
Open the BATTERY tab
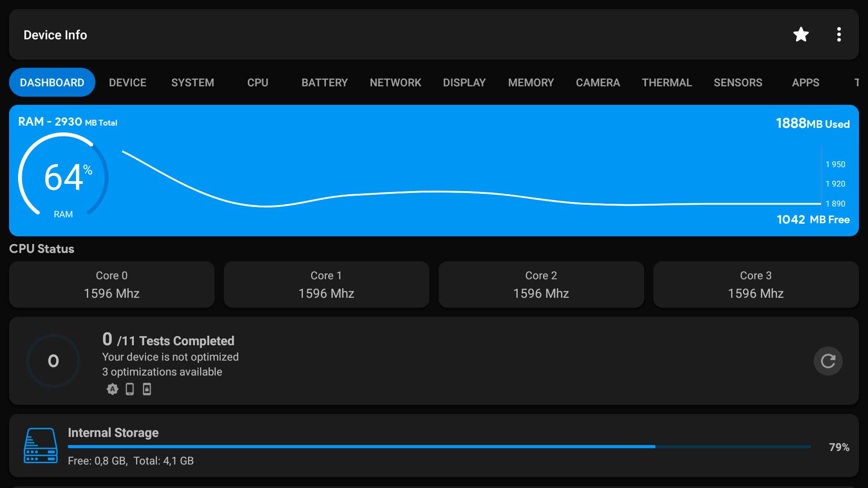325,83
